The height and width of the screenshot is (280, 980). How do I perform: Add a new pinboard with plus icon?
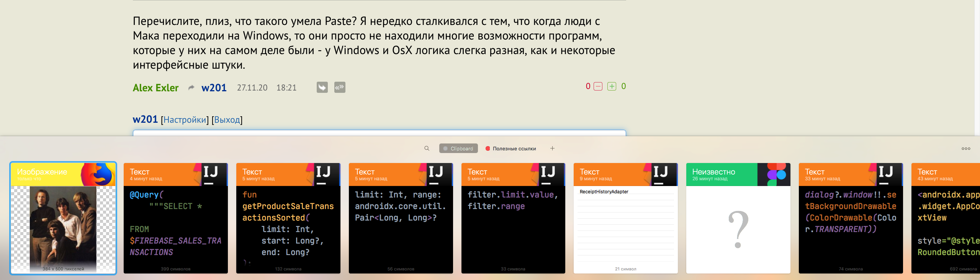click(552, 148)
